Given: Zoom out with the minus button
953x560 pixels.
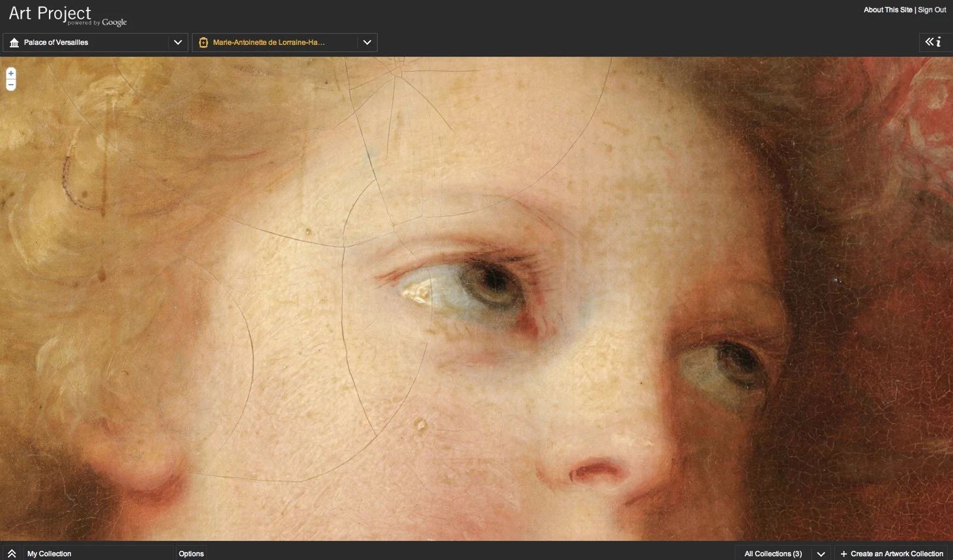Looking at the screenshot, I should click(x=10, y=85).
